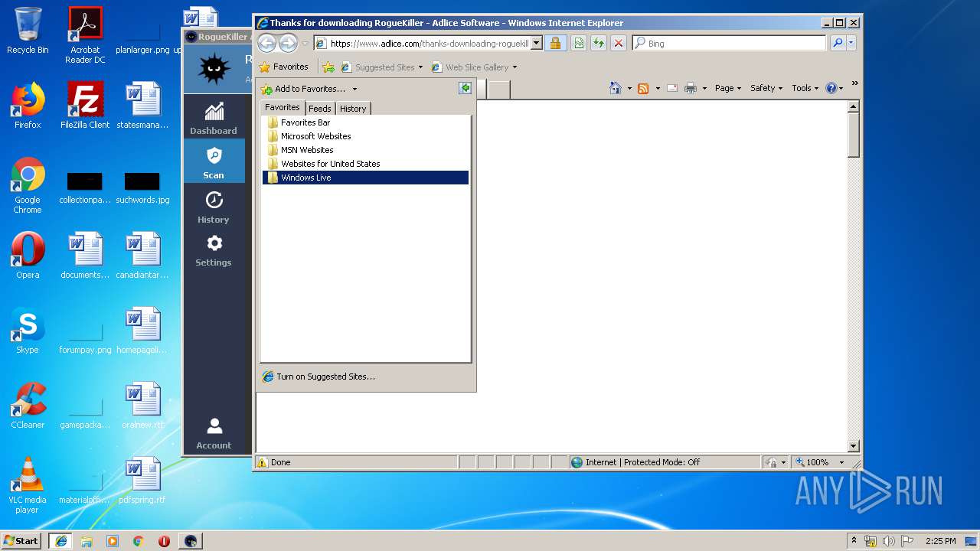Switch to the Favorites tab in the pane

pyautogui.click(x=282, y=108)
